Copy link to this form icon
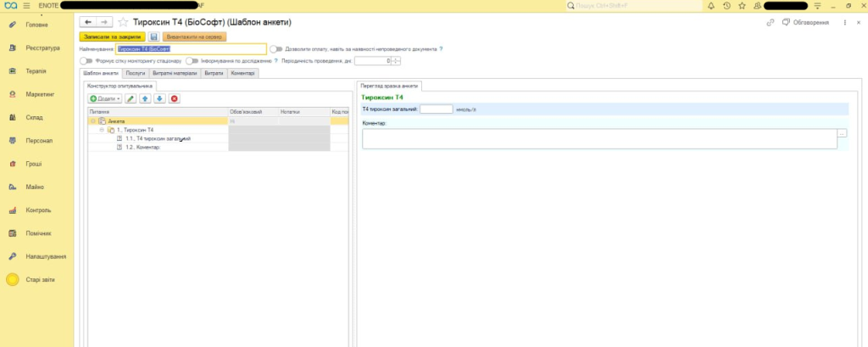Screen dimensions: 868x347 coord(770,23)
